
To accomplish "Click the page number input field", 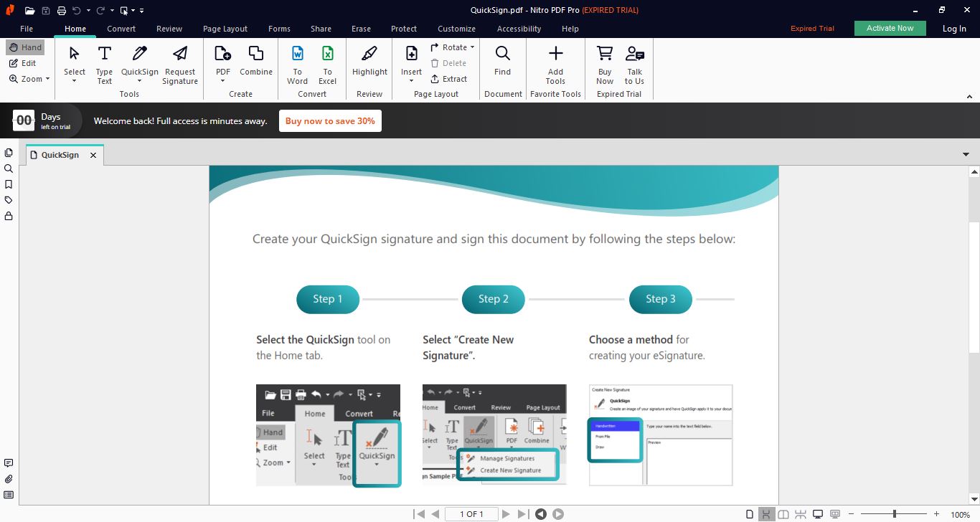I will pos(471,514).
